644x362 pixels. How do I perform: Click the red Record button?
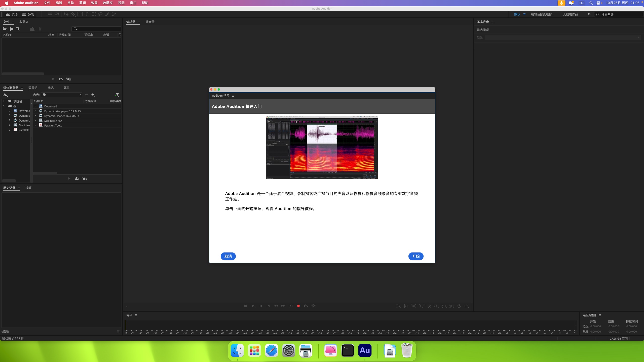[x=298, y=306]
